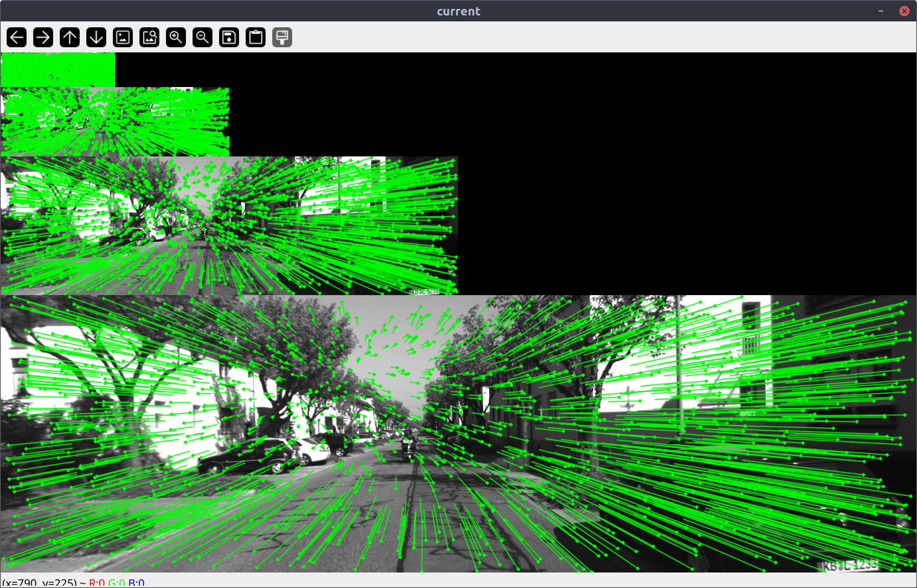Click the zoom out magnifier icon
The image size is (917, 588).
(203, 37)
